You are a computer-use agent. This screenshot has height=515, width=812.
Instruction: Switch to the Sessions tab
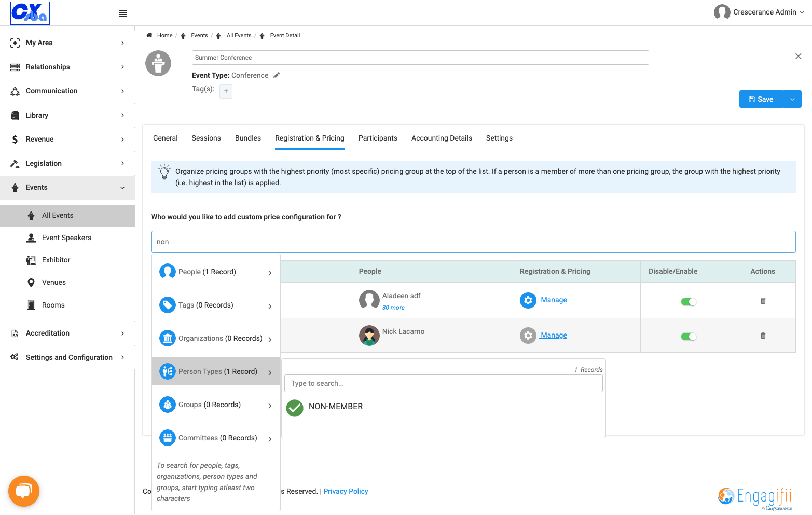click(x=206, y=138)
